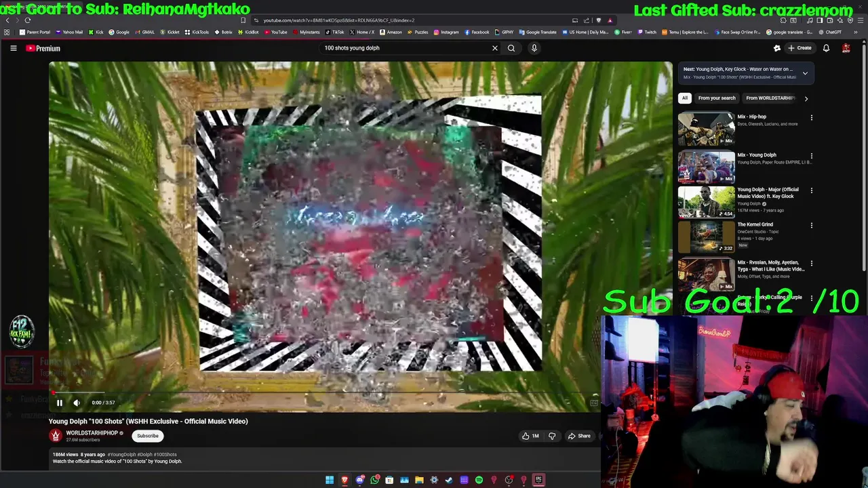Show hidden bookmarks chevron
868x488 pixels.
(855, 32)
